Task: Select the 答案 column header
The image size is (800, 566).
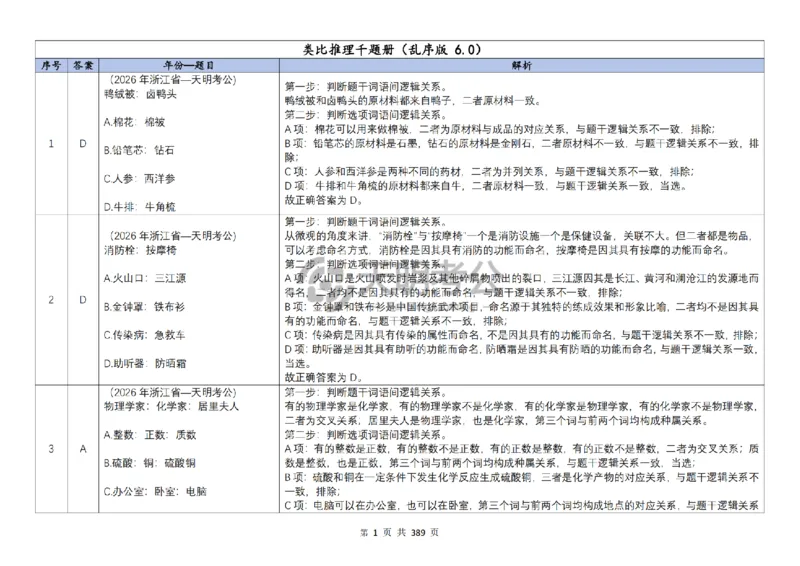Action: tap(83, 65)
